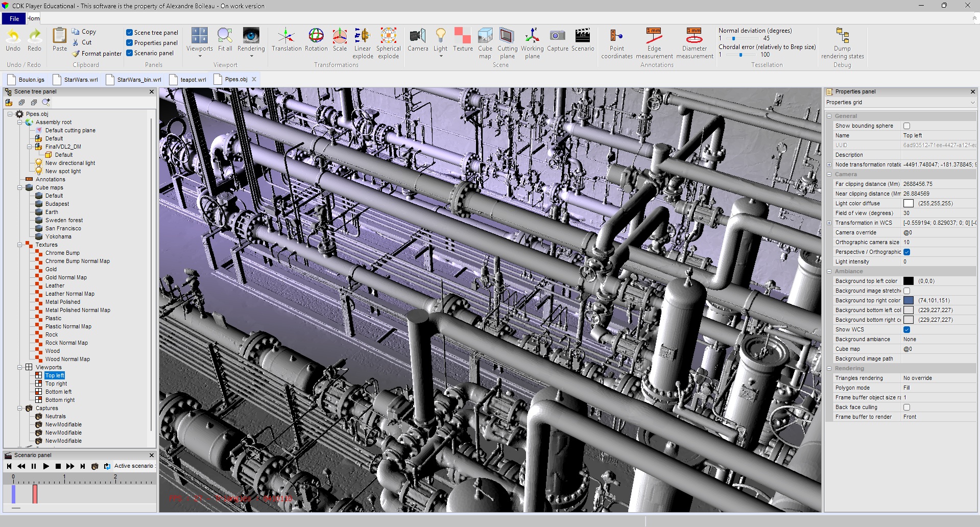The image size is (980, 527).
Task: Click the Background top right color swatch
Action: click(x=909, y=300)
